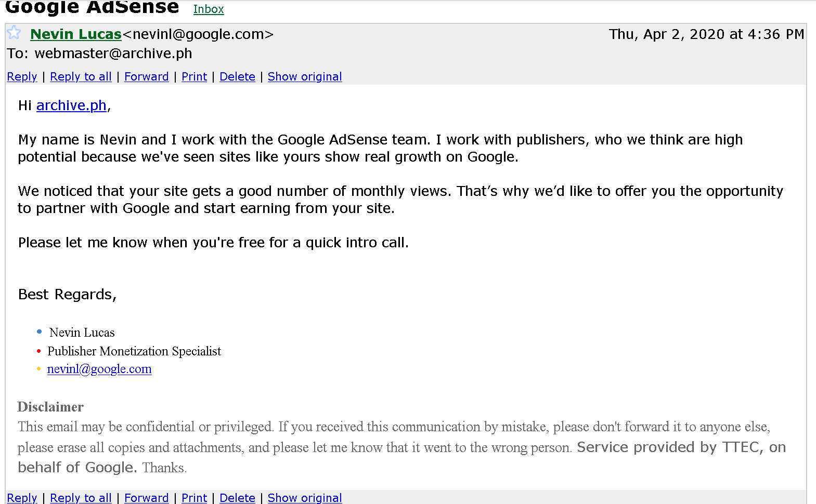Click Print in the footer bar
The height and width of the screenshot is (504, 816).
tap(194, 498)
